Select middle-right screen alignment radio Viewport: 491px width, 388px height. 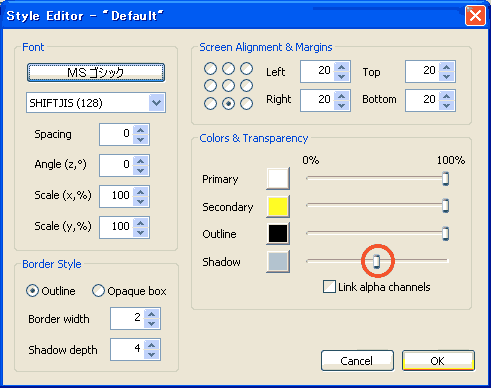(247, 86)
